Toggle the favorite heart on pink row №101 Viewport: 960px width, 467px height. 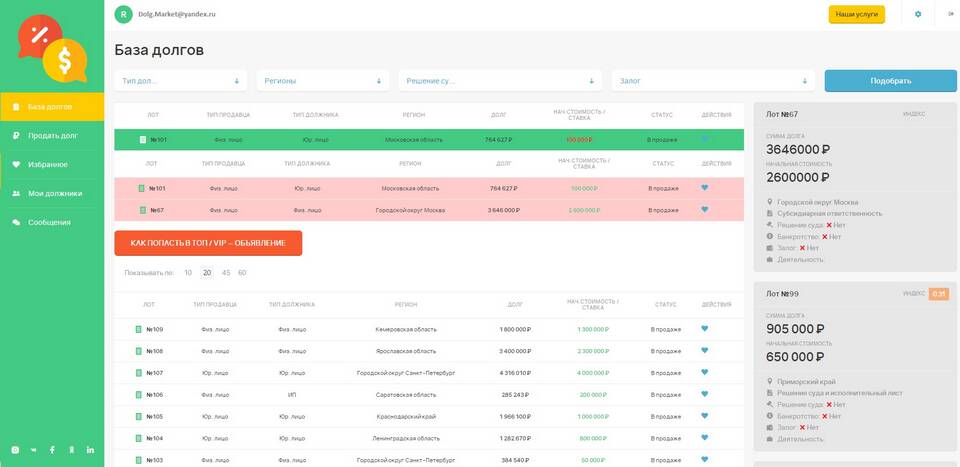click(x=704, y=188)
